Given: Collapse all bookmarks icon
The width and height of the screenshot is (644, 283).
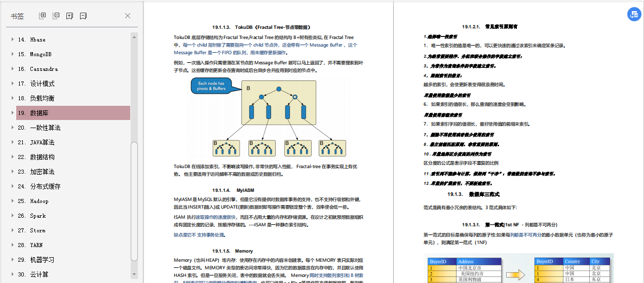Looking at the screenshot, I should click(x=56, y=16).
